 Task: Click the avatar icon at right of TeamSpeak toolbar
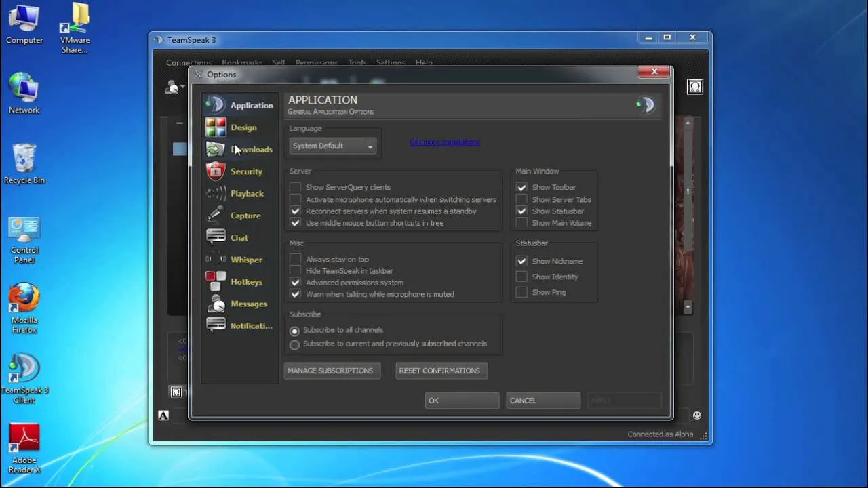coord(695,87)
